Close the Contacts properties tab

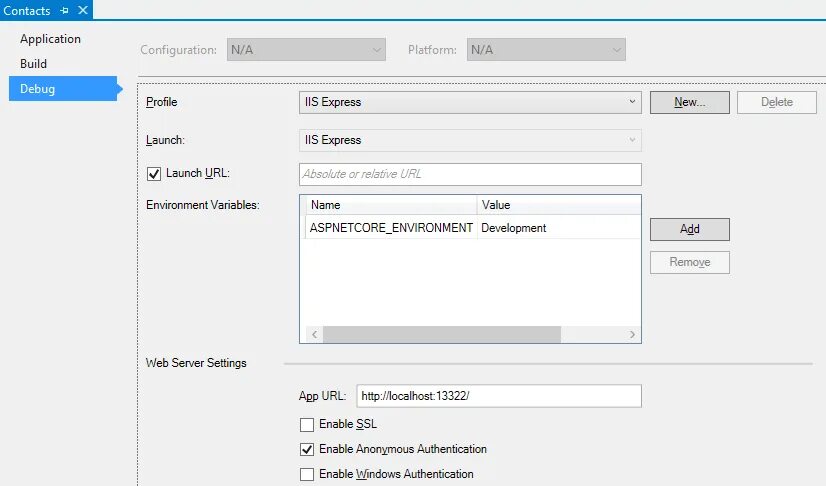point(83,10)
